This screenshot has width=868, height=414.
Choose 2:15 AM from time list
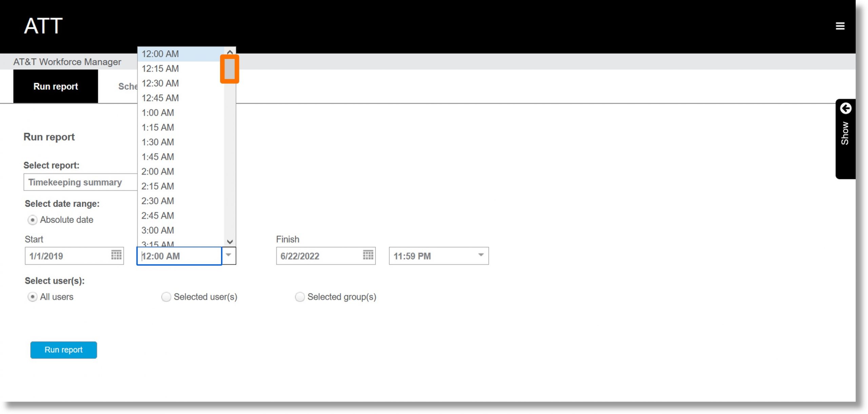click(181, 186)
